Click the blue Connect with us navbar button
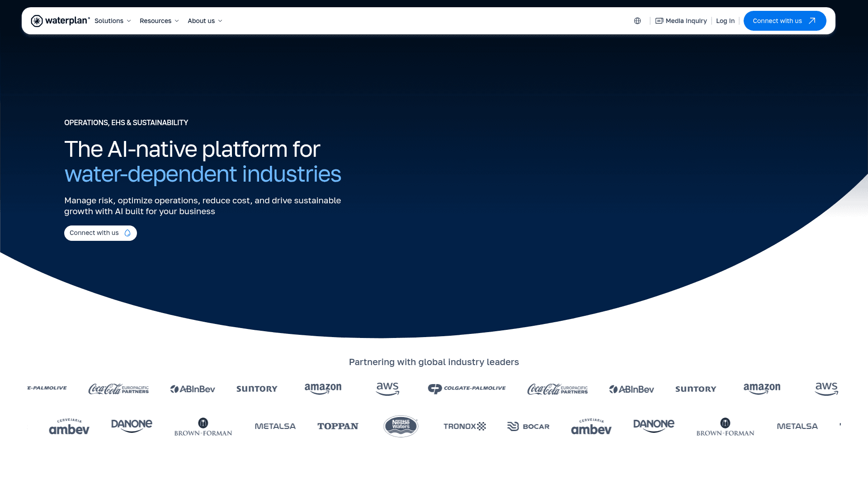Viewport: 868px width, 488px height. (x=785, y=21)
